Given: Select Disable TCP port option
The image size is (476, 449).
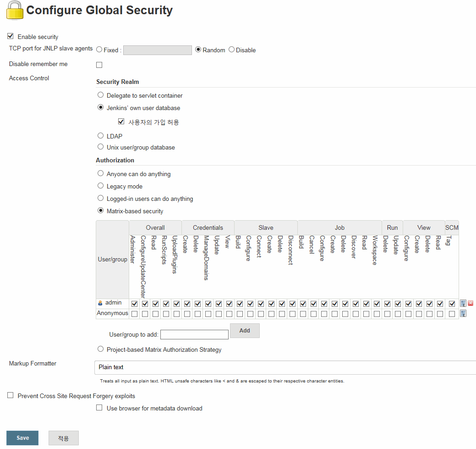Looking at the screenshot, I should click(x=232, y=50).
